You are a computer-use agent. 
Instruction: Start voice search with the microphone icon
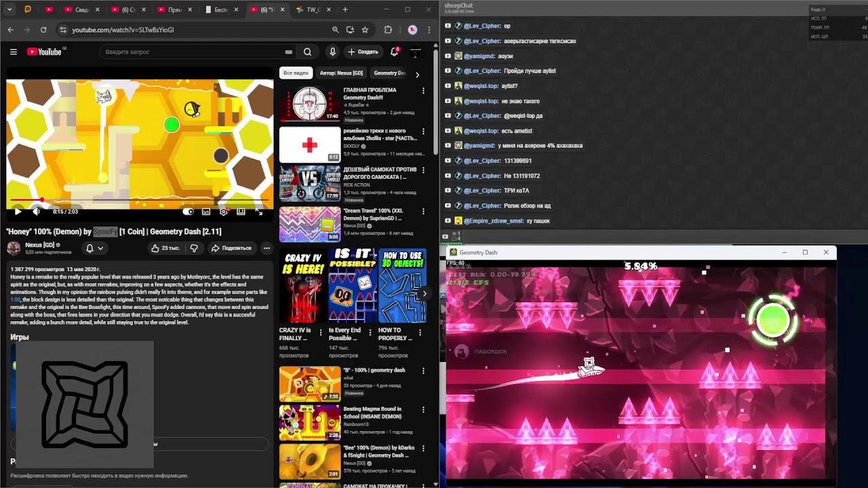332,52
